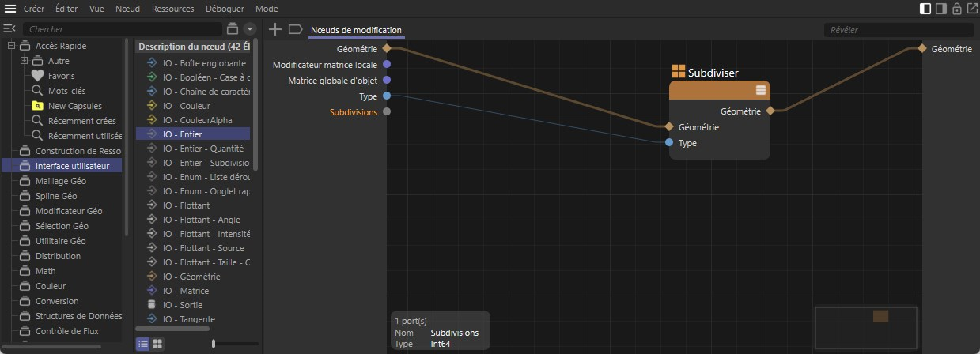Click the plus icon to add a node

pyautogui.click(x=275, y=29)
